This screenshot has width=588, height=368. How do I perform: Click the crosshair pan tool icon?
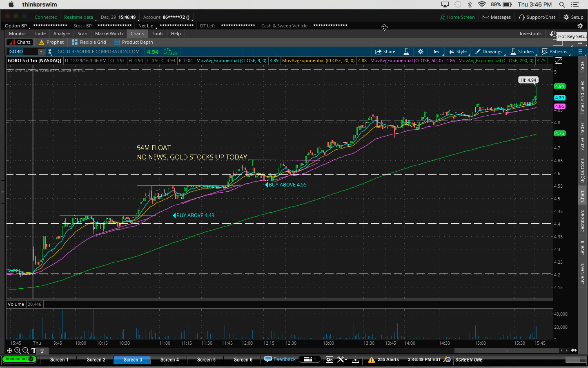pyautogui.click(x=9, y=350)
